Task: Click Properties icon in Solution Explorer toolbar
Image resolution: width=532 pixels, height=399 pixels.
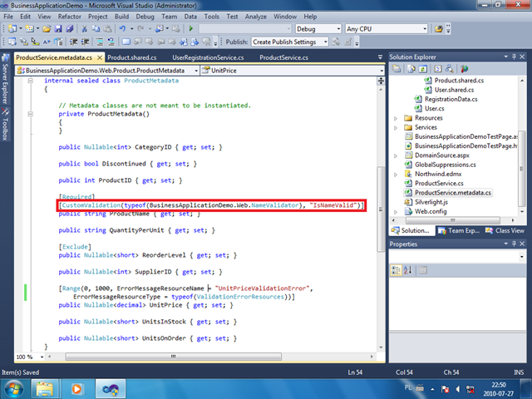Action: click(x=397, y=69)
